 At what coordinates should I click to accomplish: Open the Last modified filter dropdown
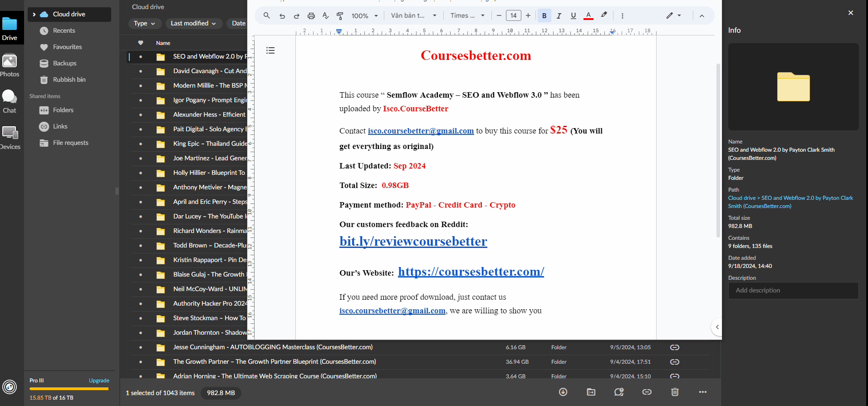(x=194, y=24)
